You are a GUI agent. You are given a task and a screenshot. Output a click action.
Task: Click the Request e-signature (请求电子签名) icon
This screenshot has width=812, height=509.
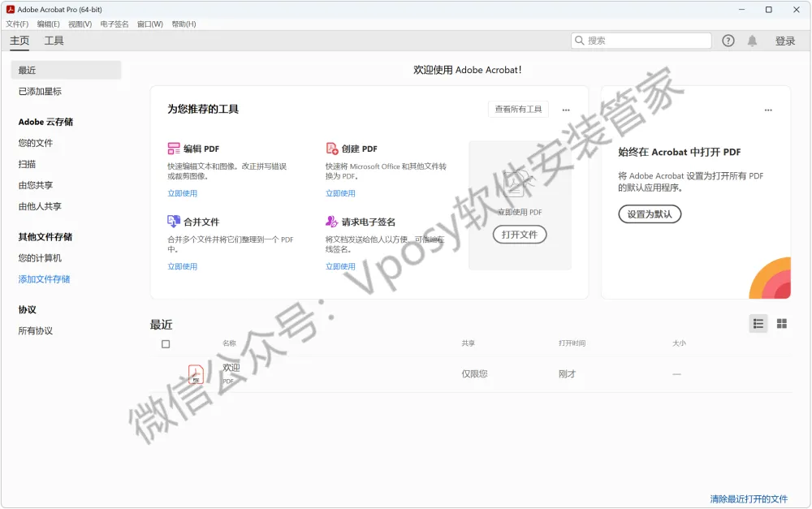click(x=332, y=222)
